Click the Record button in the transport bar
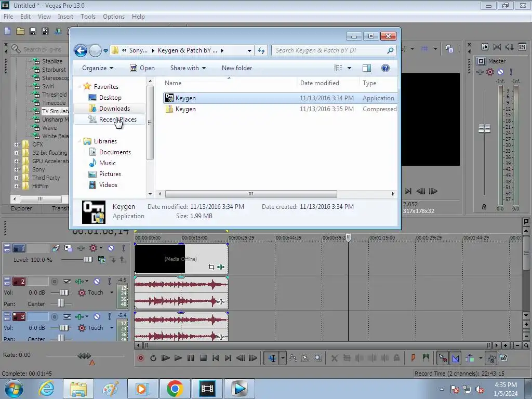The image size is (532, 399). coord(140,358)
